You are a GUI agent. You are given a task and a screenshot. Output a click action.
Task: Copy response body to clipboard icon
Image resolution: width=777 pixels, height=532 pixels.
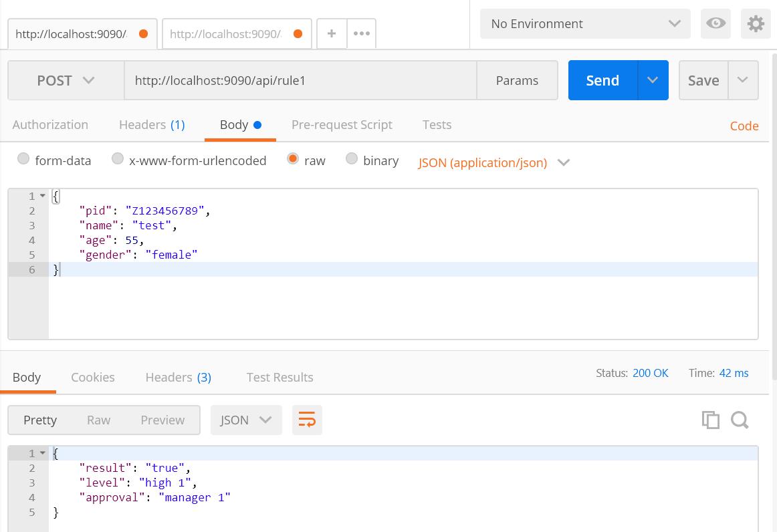pyautogui.click(x=711, y=420)
